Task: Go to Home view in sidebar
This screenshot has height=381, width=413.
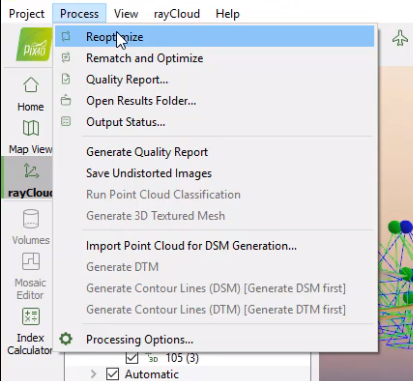Action: pyautogui.click(x=31, y=94)
